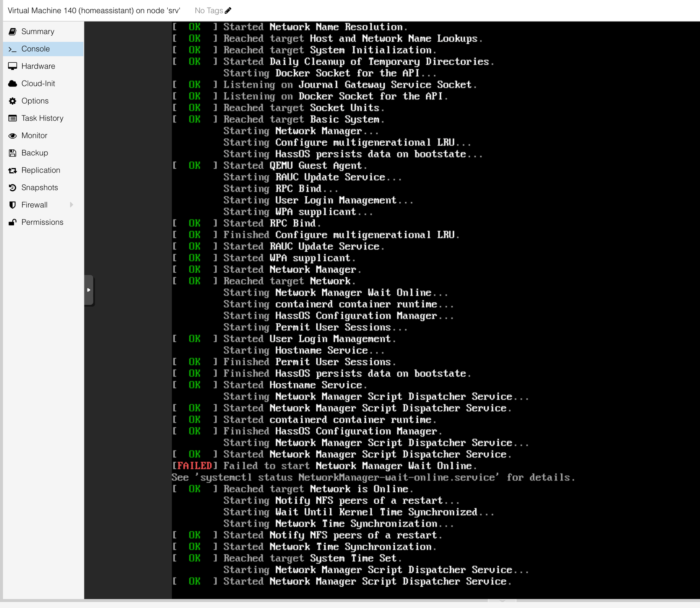Click the Cloud-Init cloud icon

pyautogui.click(x=13, y=84)
